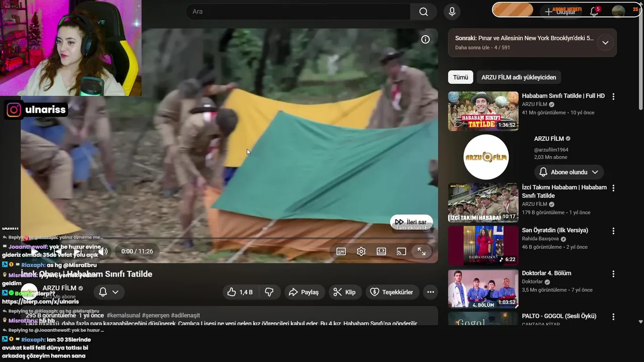644x362 pixels.
Task: Dislike the video
Action: [x=269, y=292]
